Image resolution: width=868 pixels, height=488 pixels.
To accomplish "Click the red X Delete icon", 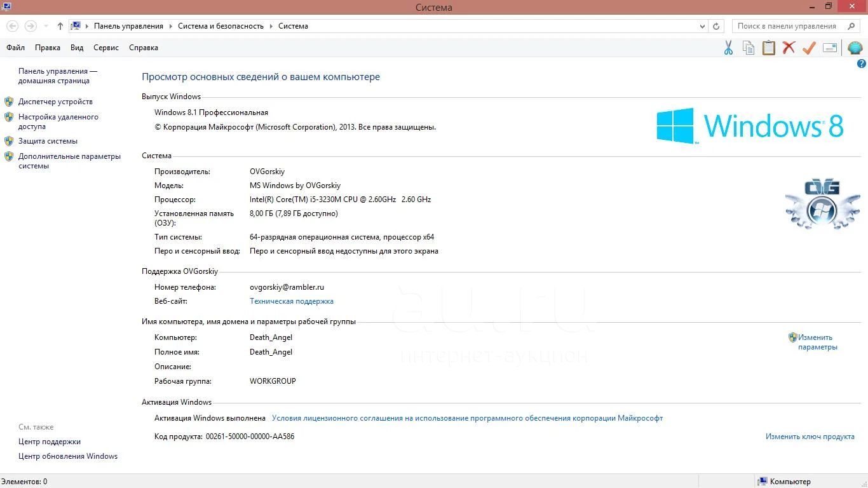I will pyautogui.click(x=789, y=48).
